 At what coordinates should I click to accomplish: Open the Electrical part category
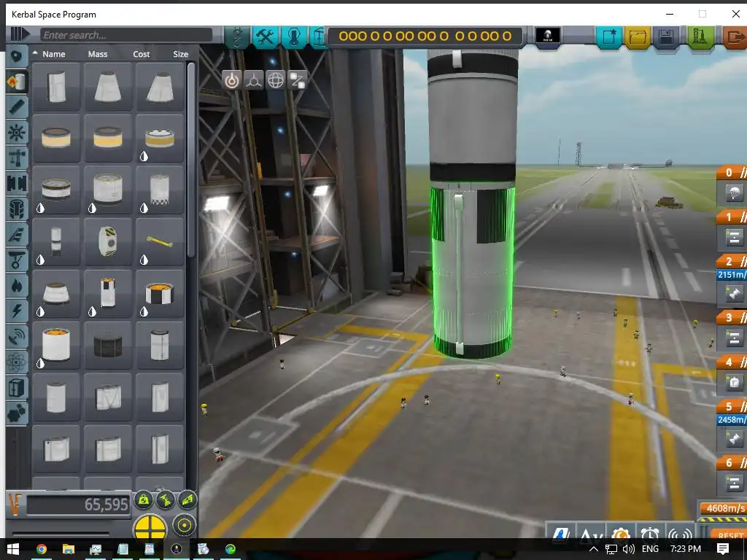tap(17, 311)
